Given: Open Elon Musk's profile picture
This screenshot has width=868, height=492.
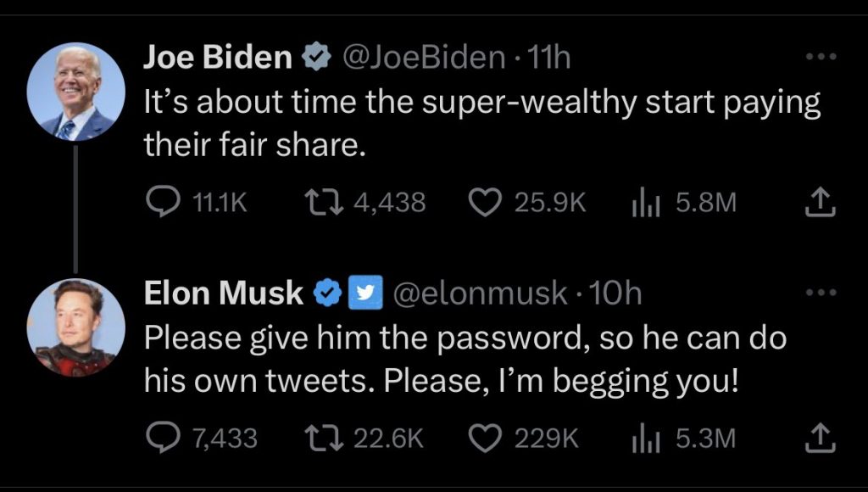Looking at the screenshot, I should (x=76, y=327).
